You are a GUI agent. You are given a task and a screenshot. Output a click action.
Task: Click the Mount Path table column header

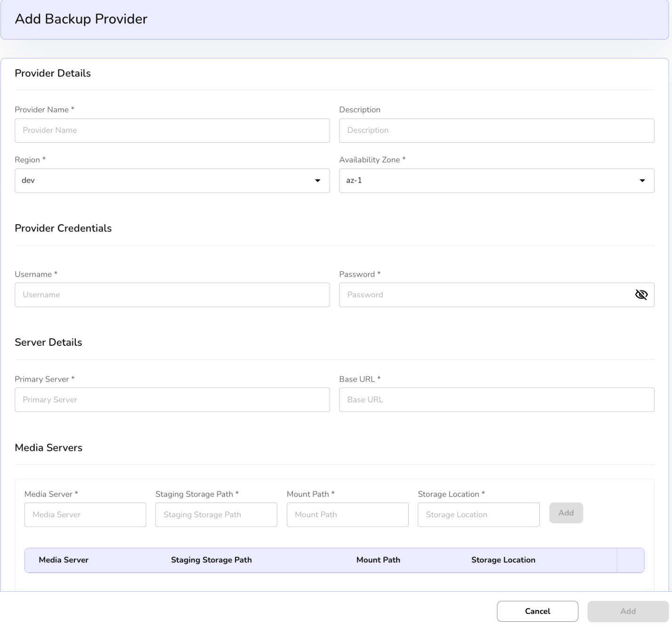[x=378, y=560]
